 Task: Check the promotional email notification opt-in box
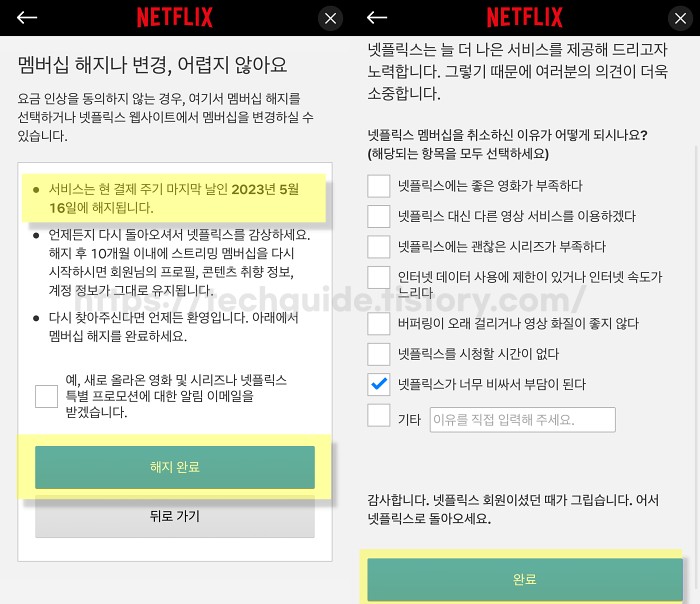46,396
